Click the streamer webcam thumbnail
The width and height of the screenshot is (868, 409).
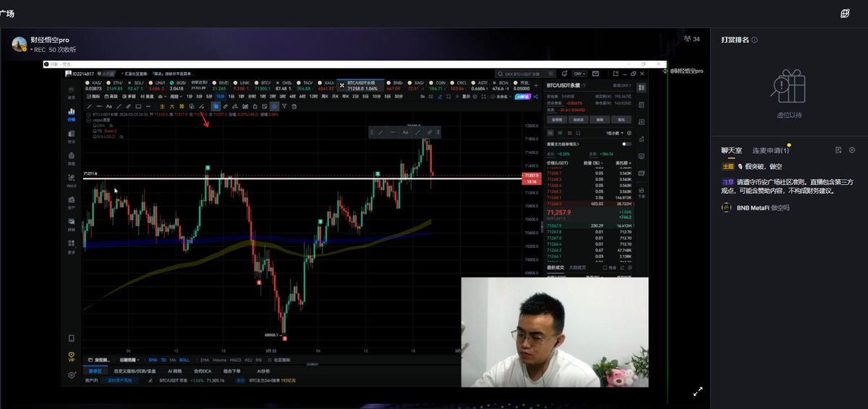click(x=555, y=332)
